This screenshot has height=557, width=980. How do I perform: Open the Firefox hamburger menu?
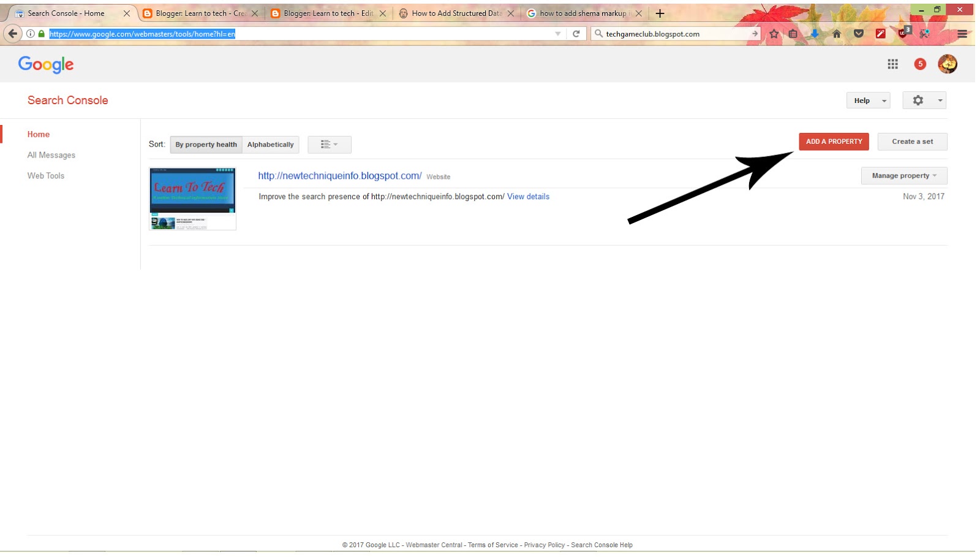(x=962, y=34)
